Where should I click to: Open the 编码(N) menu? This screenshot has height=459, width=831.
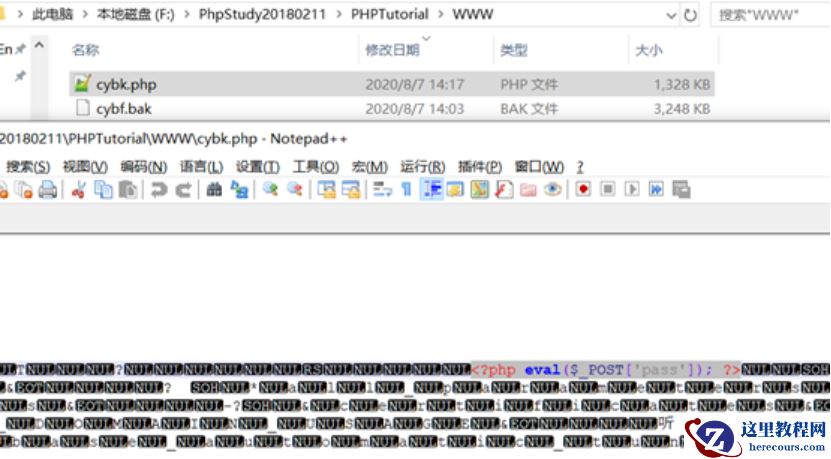pyautogui.click(x=144, y=167)
